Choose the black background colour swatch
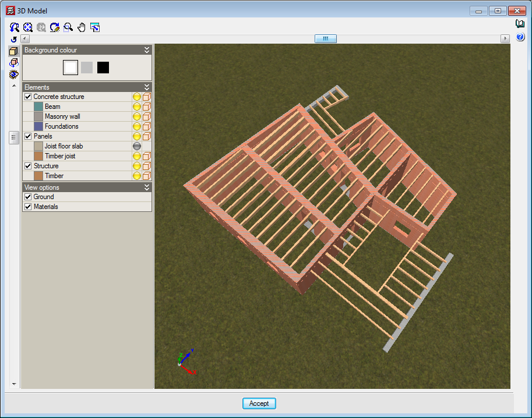The width and height of the screenshot is (532, 418). [x=103, y=68]
